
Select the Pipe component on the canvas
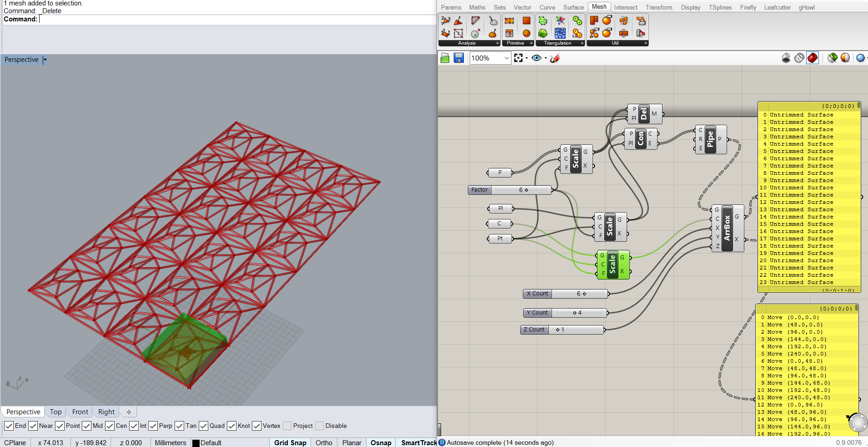pos(711,139)
